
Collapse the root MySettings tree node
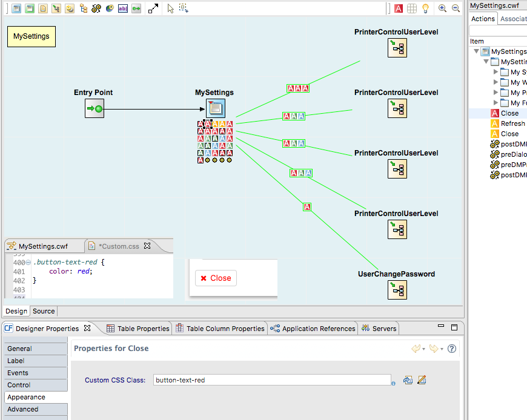(476, 51)
